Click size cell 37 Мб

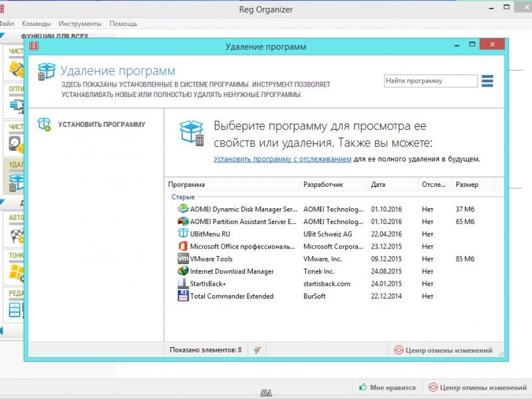click(x=465, y=209)
